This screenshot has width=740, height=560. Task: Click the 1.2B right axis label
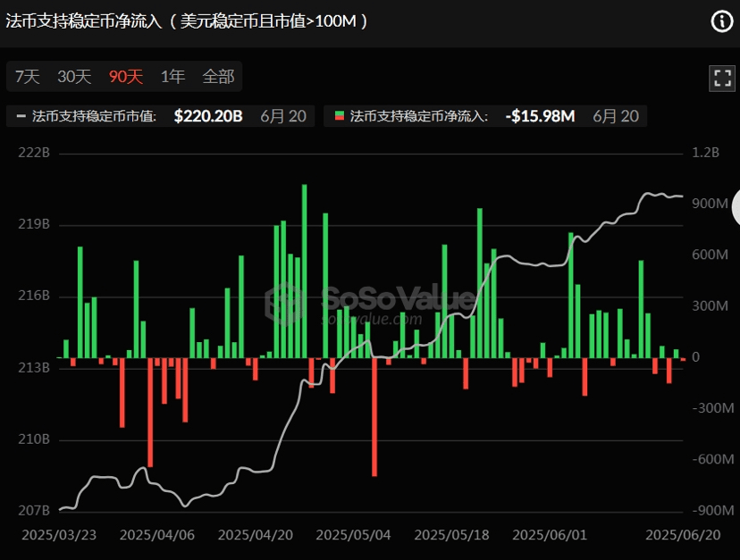(705, 153)
